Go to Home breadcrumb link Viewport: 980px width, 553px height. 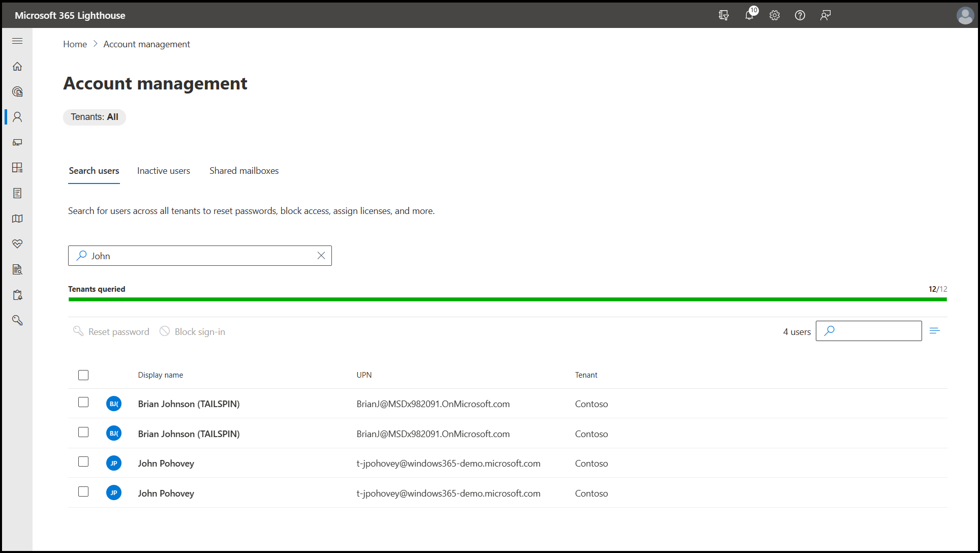[x=75, y=44]
